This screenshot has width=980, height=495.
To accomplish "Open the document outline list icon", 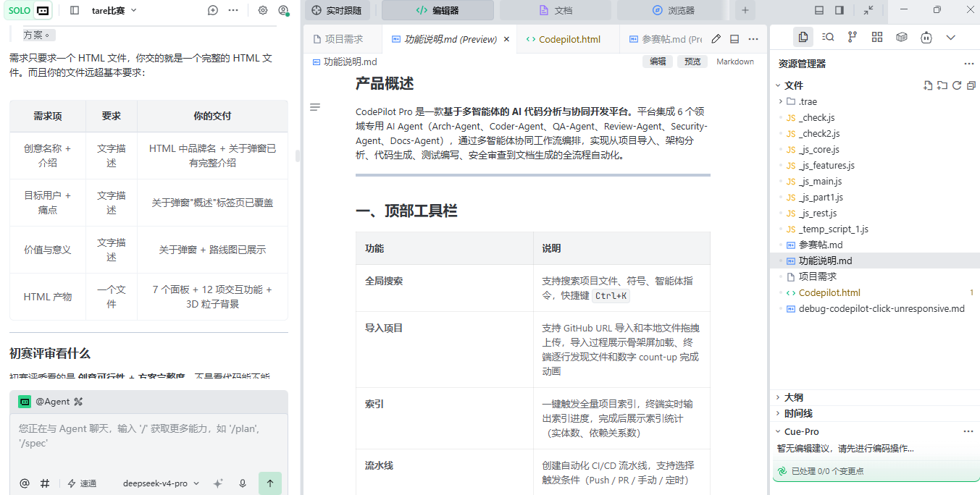I will tap(315, 107).
